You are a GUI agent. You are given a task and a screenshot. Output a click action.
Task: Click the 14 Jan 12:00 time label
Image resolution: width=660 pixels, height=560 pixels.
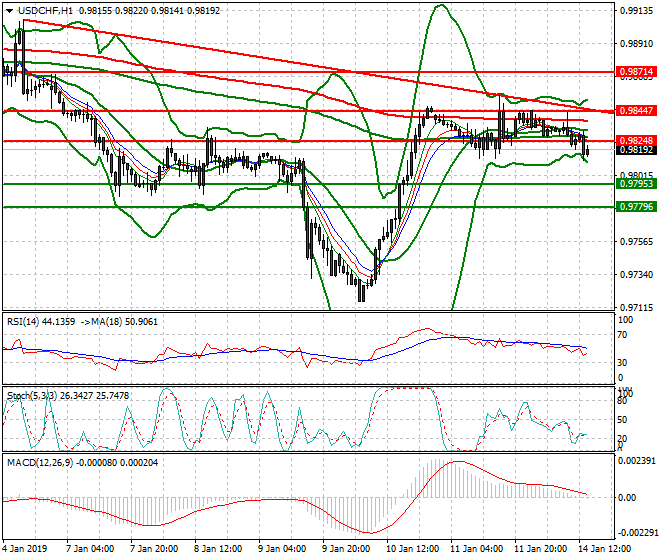tap(604, 549)
